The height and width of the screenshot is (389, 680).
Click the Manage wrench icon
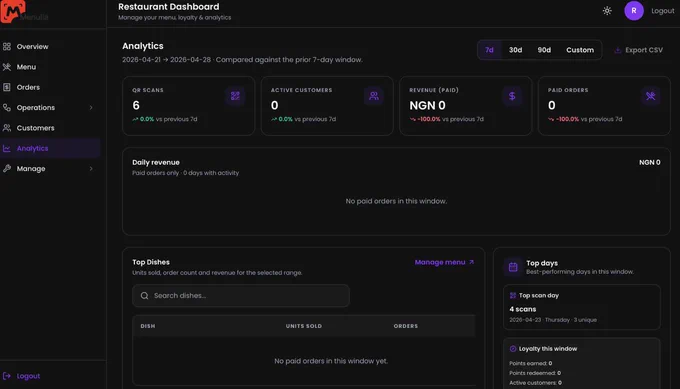coord(7,169)
